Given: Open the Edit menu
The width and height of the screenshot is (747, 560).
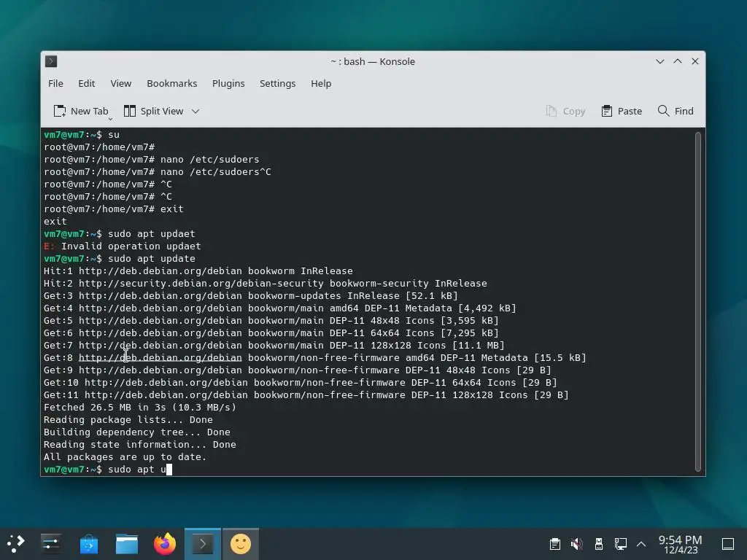Looking at the screenshot, I should point(87,83).
